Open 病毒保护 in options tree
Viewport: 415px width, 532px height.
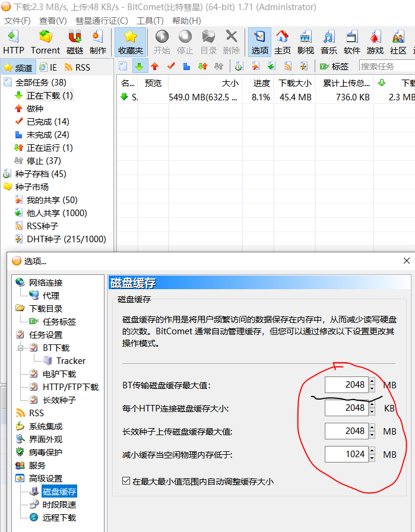coord(46,452)
